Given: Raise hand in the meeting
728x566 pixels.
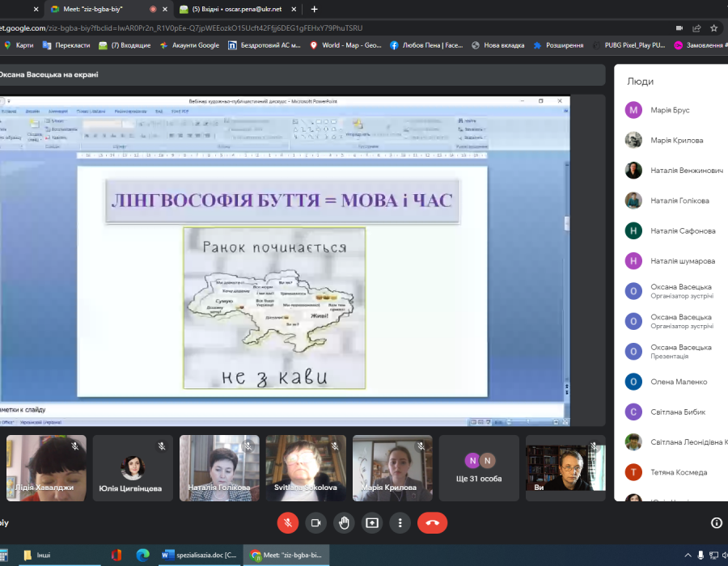Looking at the screenshot, I should click(x=344, y=522).
